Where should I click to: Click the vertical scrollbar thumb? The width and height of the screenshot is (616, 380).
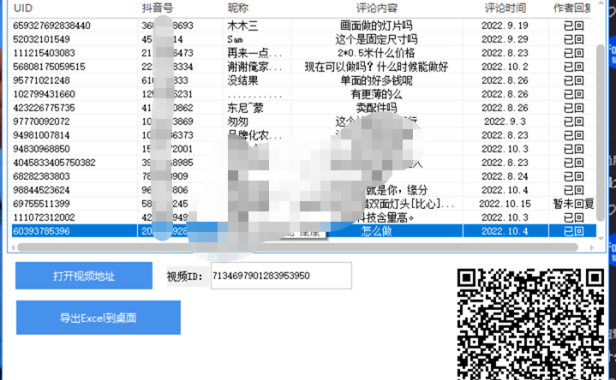600,132
